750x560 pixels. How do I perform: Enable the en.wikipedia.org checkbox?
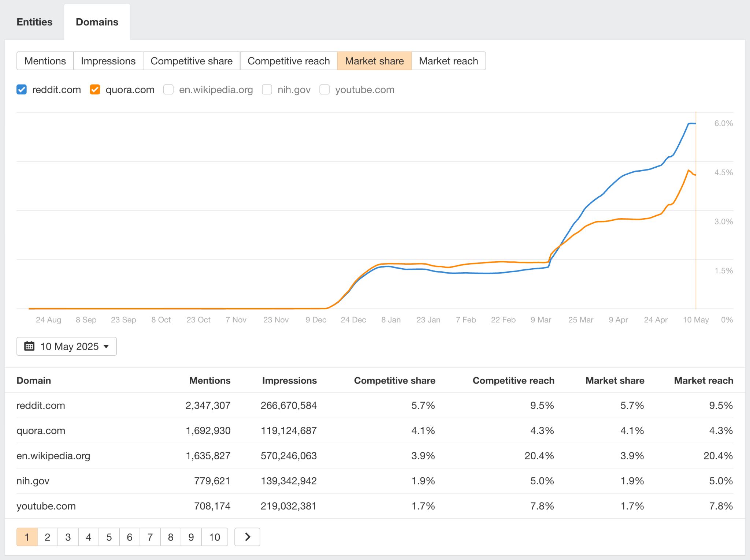[168, 89]
